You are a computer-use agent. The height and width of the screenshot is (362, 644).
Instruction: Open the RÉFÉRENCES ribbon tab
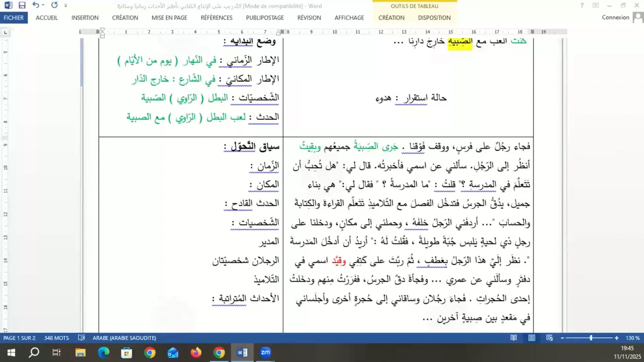point(216,18)
